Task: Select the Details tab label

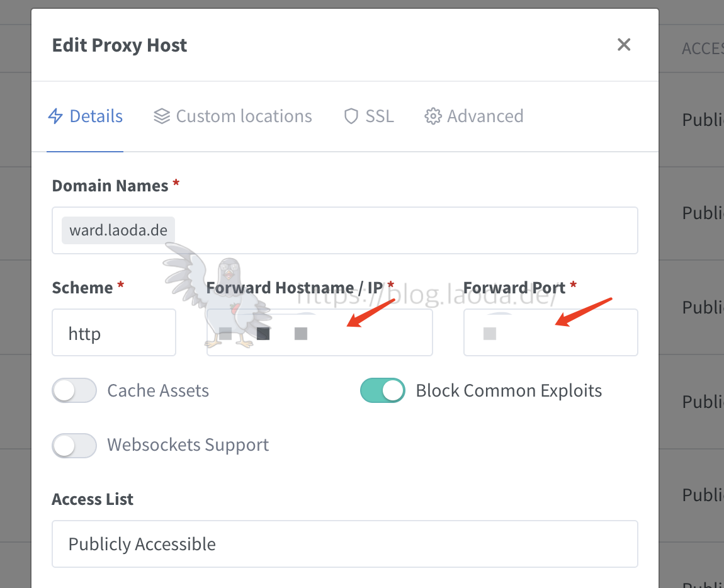Action: [96, 116]
